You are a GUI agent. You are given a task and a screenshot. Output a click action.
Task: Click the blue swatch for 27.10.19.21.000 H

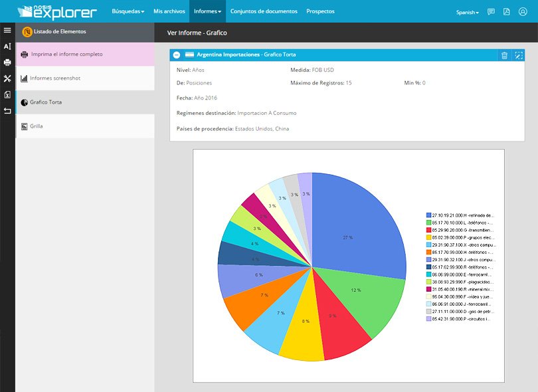coord(428,215)
